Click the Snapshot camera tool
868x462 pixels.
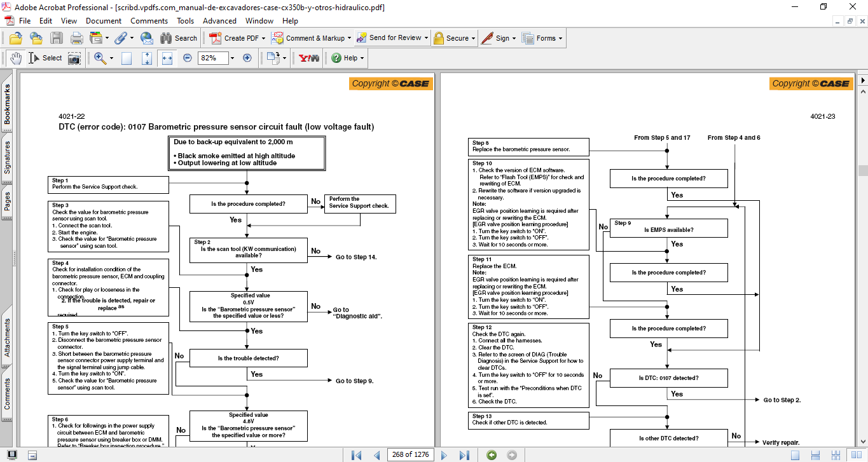(74, 58)
